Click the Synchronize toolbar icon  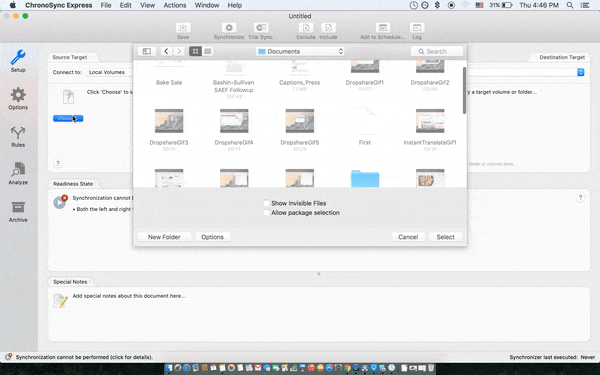[229, 28]
